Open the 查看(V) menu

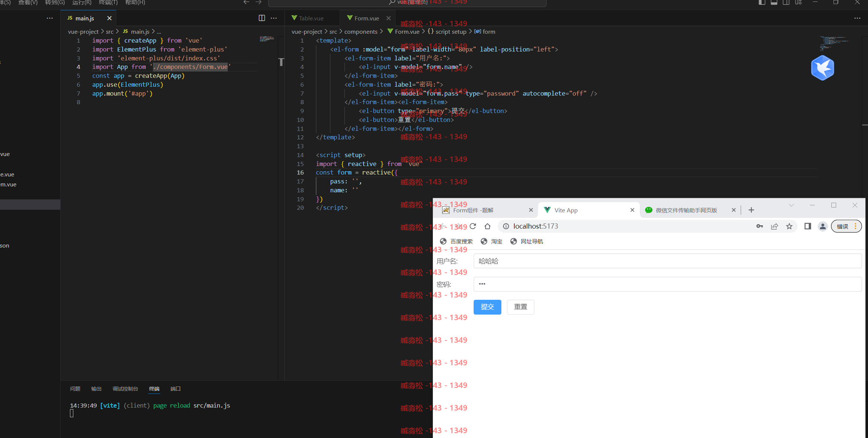28,3
